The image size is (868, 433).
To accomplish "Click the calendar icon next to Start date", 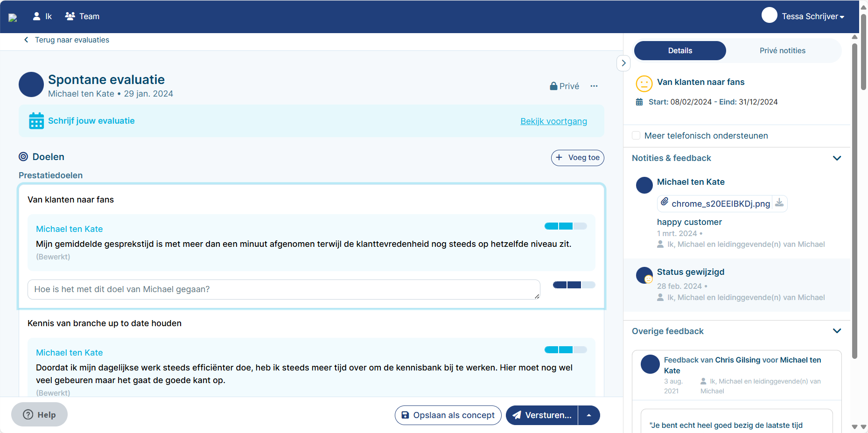I will [x=639, y=102].
